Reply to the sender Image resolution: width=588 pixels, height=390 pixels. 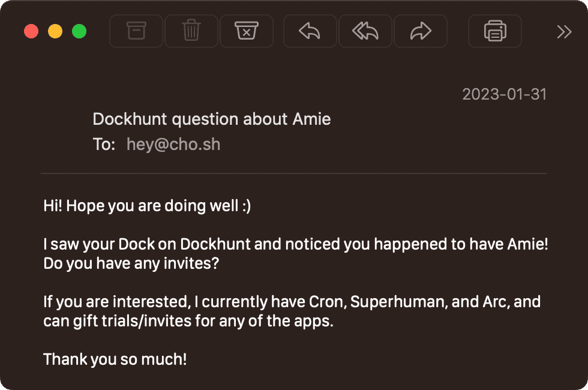[310, 31]
